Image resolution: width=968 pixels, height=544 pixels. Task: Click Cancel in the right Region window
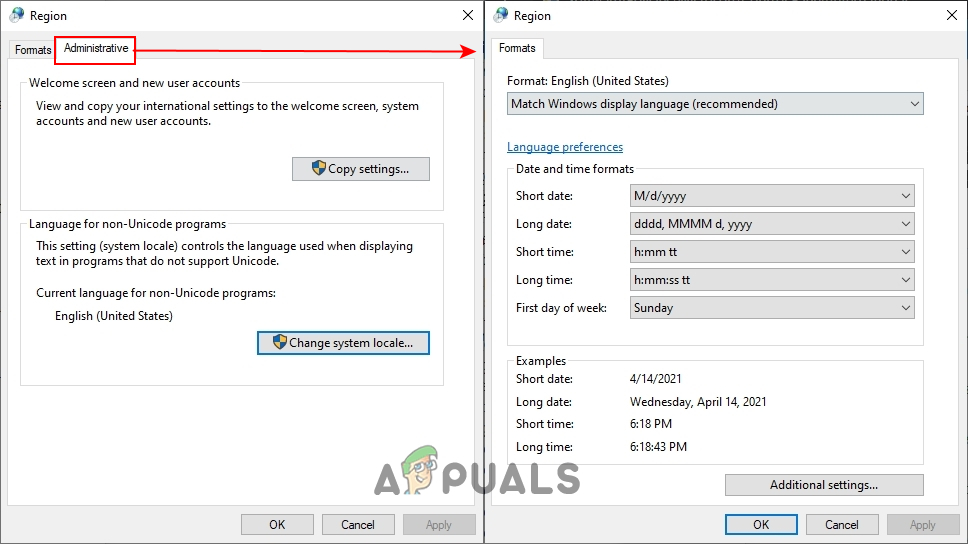click(842, 524)
